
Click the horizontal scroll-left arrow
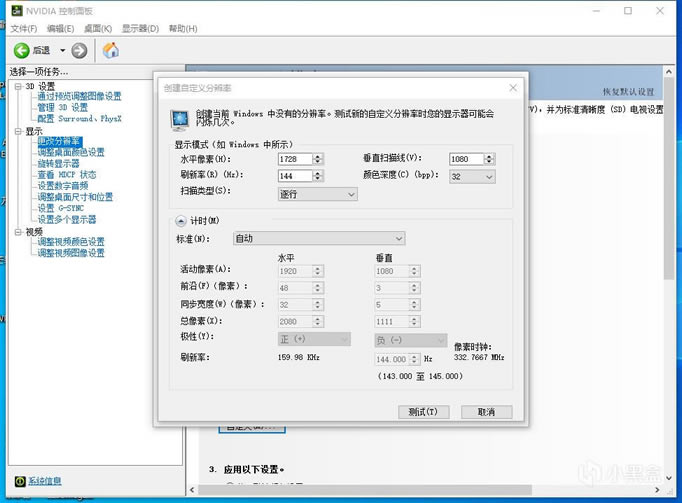pos(193,490)
